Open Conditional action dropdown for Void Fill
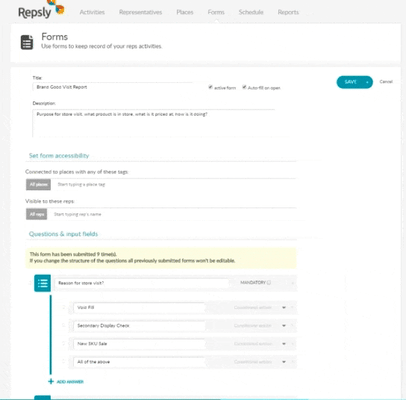Viewport: 406px width, 400px height. [260, 307]
